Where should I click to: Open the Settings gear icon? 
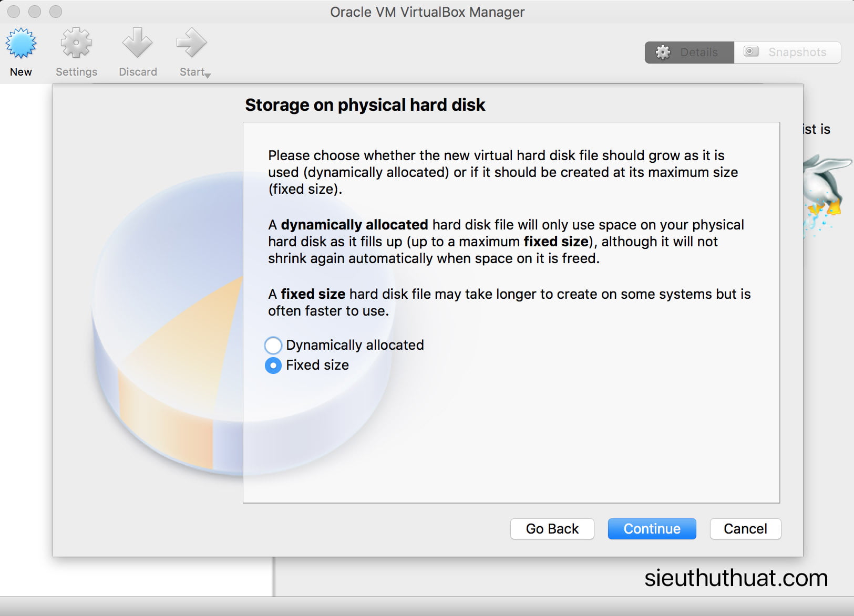pos(76,43)
